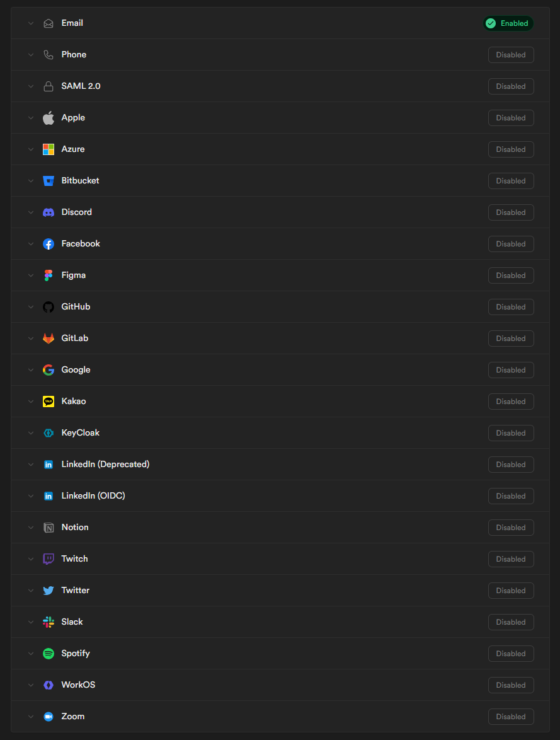Click the GitLab fox icon
560x740 pixels.
(x=49, y=338)
